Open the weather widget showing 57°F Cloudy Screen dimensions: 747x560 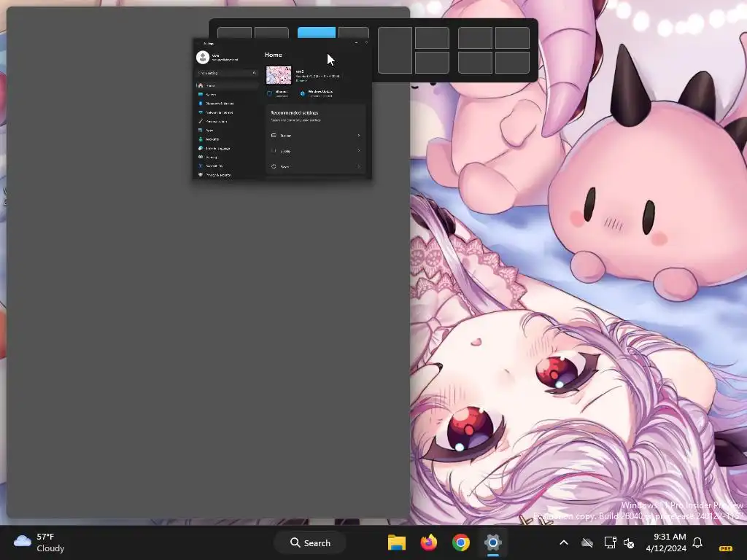point(39,542)
